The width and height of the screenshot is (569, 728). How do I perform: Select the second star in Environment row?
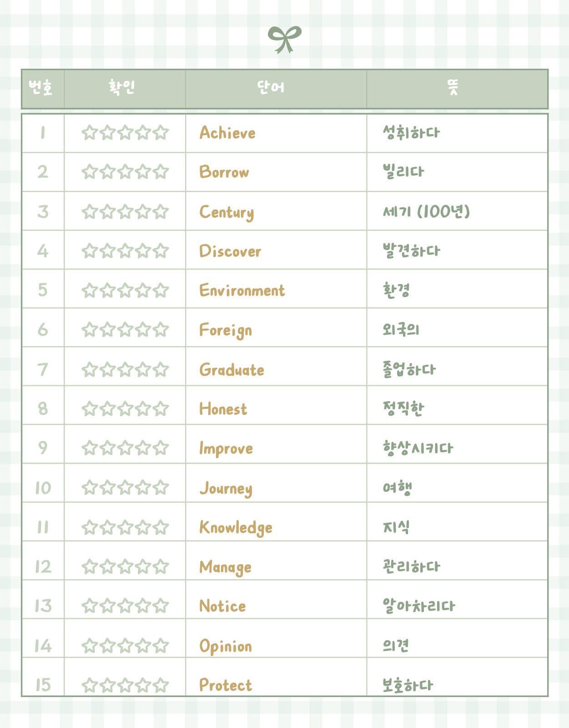[107, 290]
